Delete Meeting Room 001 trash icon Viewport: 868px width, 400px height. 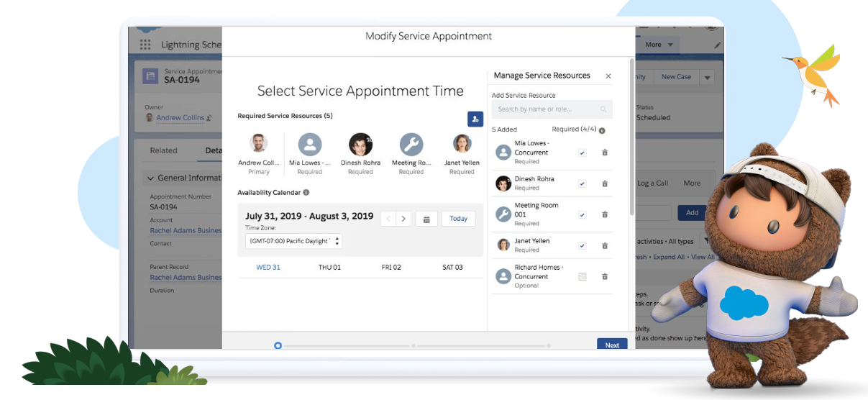(605, 214)
